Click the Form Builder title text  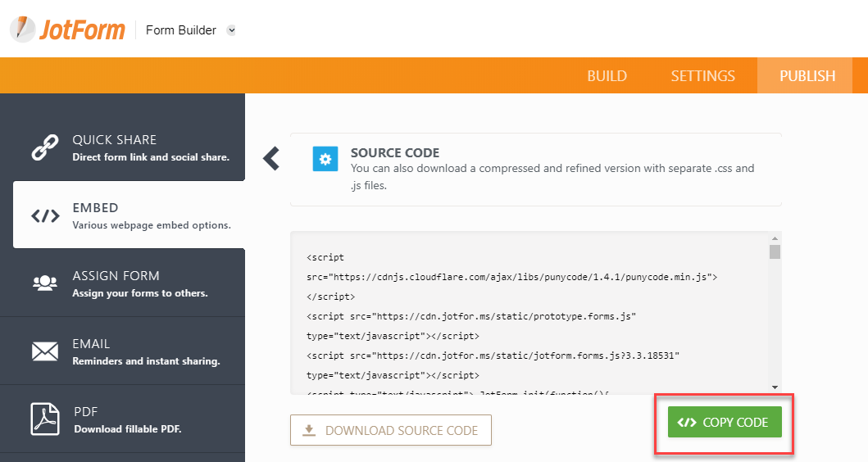tap(181, 30)
